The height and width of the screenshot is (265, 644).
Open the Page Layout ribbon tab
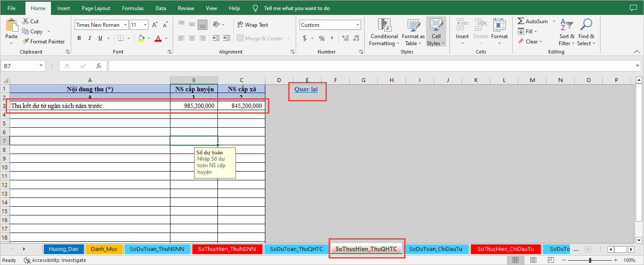pyautogui.click(x=96, y=8)
